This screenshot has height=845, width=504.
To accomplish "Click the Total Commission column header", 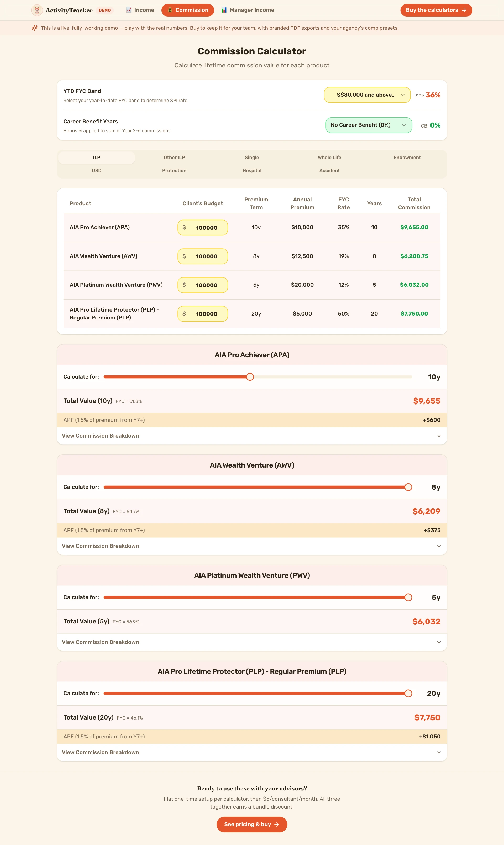I will tap(414, 203).
